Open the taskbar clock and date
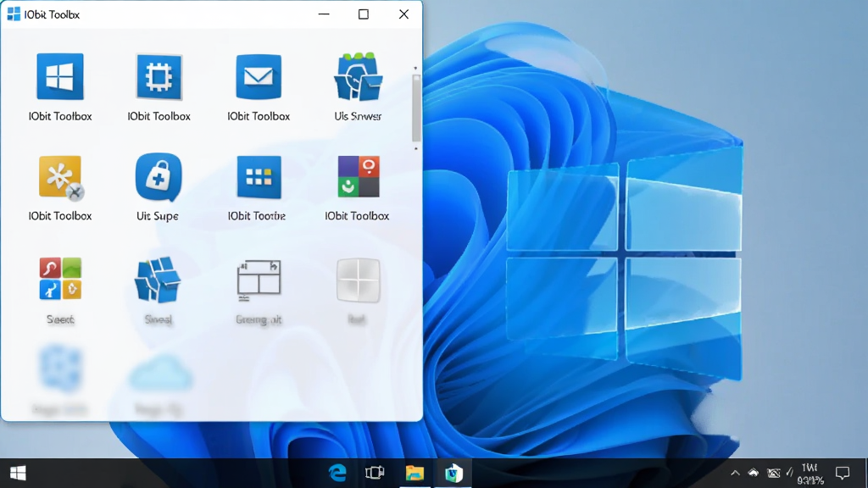 point(810,474)
